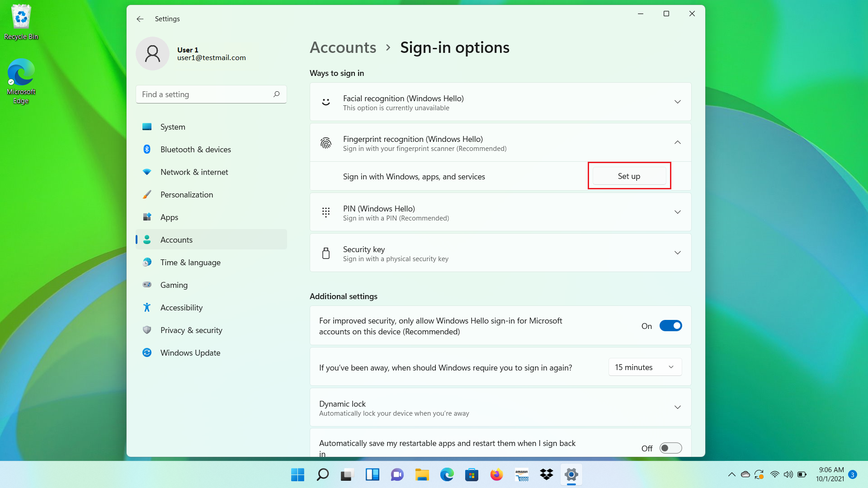Enable automatically save restartable apps on sign in
The image size is (868, 488).
(671, 448)
